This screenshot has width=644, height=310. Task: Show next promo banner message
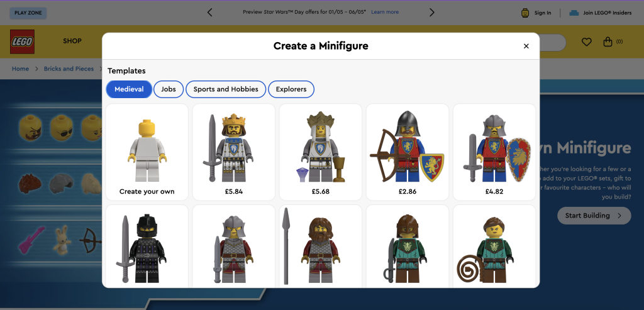431,13
